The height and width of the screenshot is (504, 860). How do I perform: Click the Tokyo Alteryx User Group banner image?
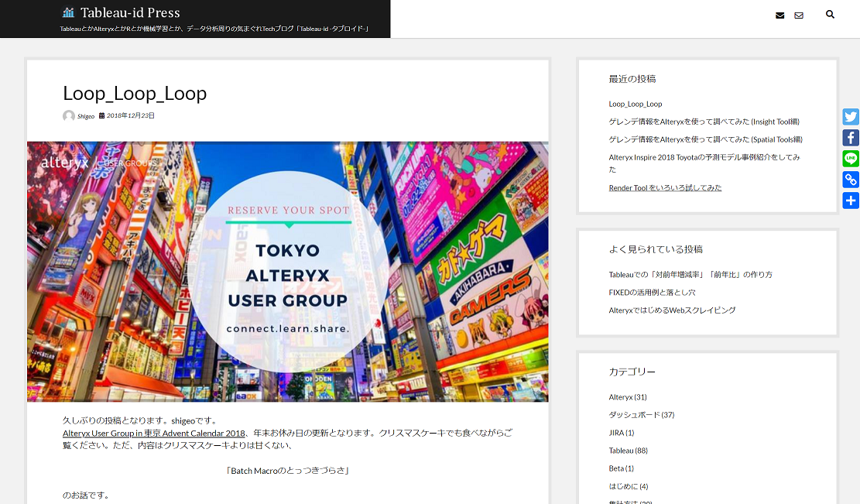pos(287,272)
